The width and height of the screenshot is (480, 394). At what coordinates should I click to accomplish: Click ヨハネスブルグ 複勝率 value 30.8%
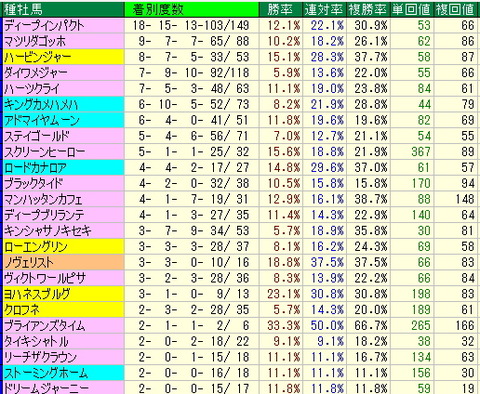tap(371, 294)
